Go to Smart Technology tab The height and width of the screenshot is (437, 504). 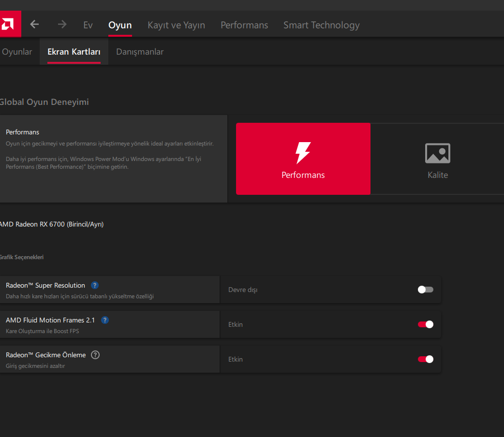[x=322, y=25]
